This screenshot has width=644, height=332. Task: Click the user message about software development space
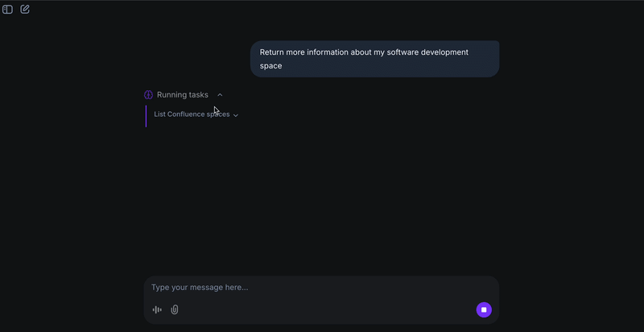(x=374, y=59)
